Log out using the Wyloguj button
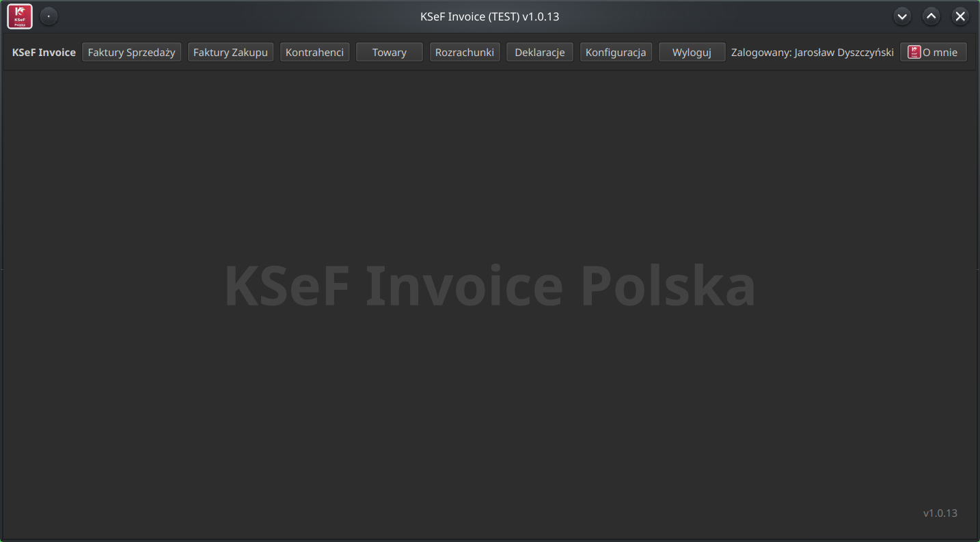This screenshot has height=542, width=980. (692, 51)
